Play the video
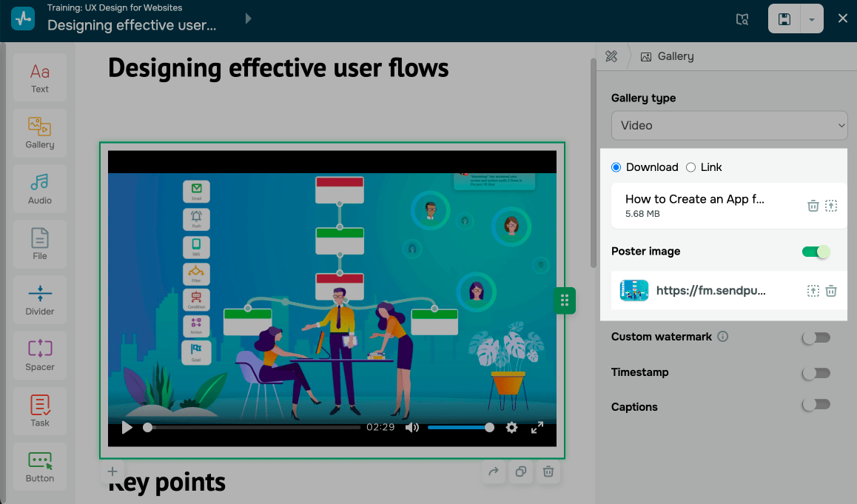Screen dimensions: 857x504 (x=127, y=427)
